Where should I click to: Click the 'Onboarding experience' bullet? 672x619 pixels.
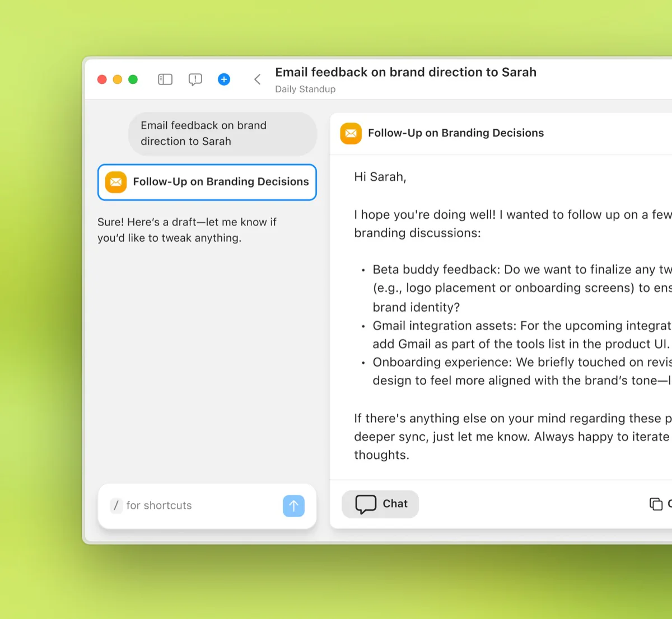(522, 371)
